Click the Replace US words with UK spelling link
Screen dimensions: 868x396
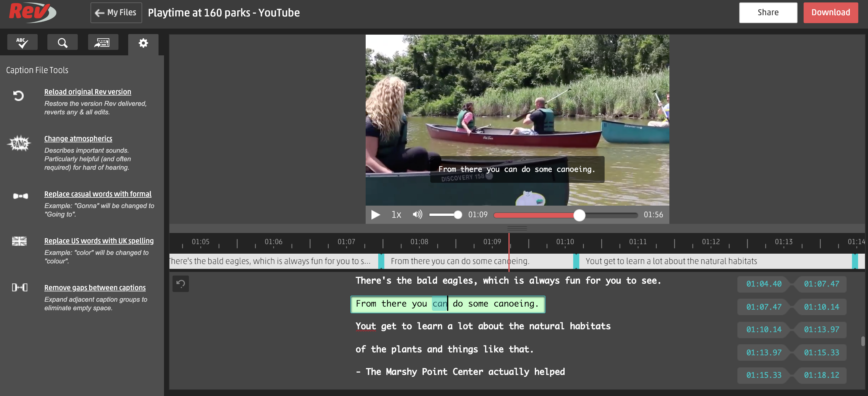[x=99, y=241]
